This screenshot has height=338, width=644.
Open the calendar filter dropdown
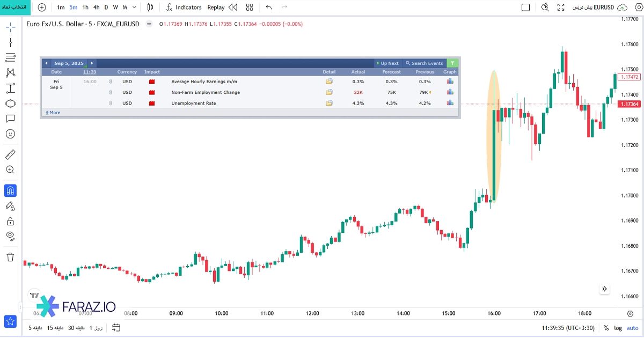click(x=452, y=63)
